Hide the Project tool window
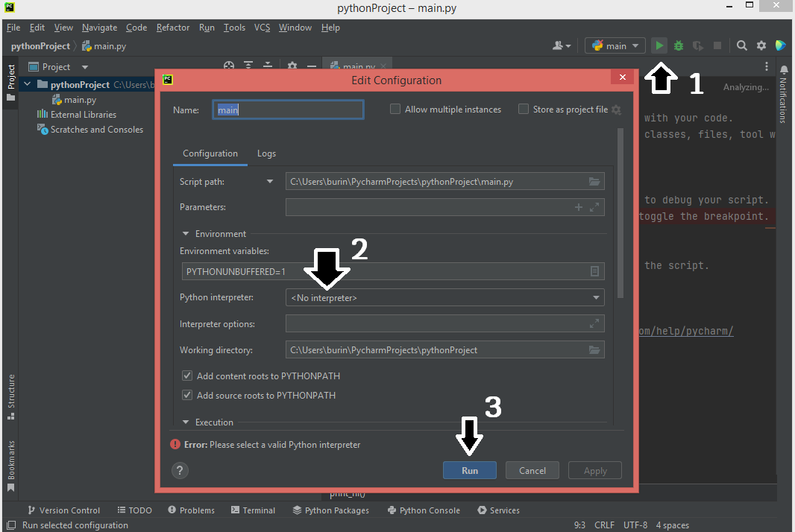Image resolution: width=795 pixels, height=532 pixels. click(312, 66)
